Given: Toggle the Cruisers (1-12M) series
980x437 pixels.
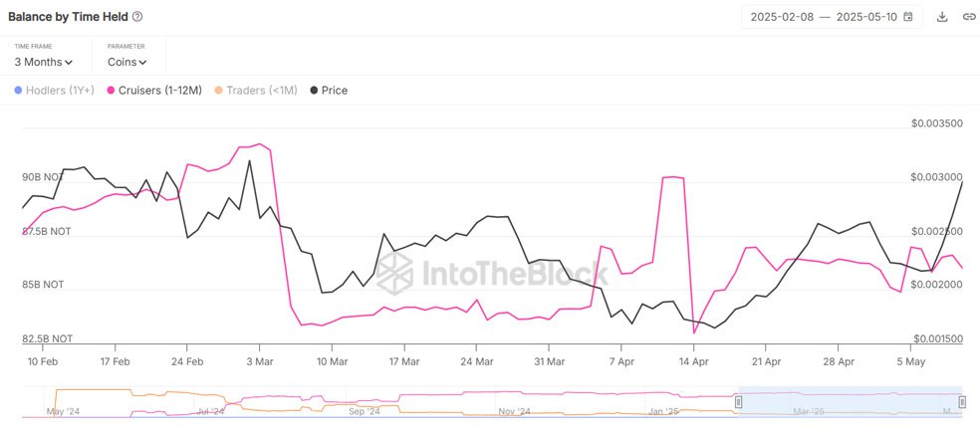Looking at the screenshot, I should click(x=159, y=91).
